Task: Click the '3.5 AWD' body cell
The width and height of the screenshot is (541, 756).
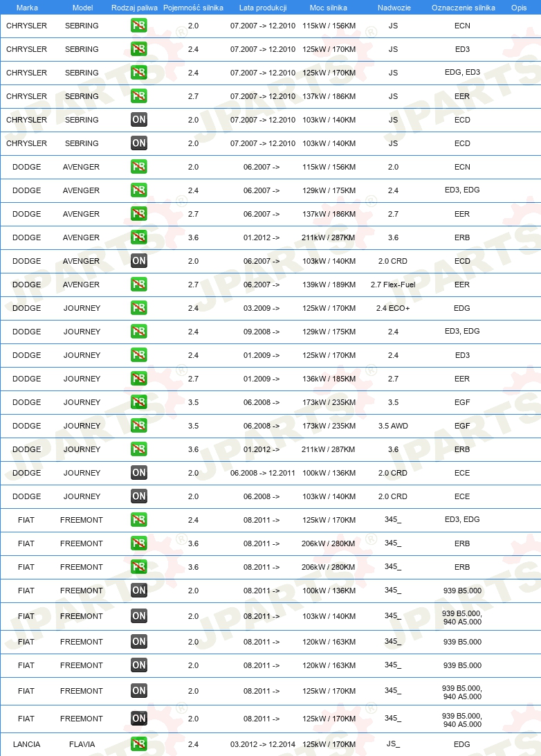Action: click(393, 426)
